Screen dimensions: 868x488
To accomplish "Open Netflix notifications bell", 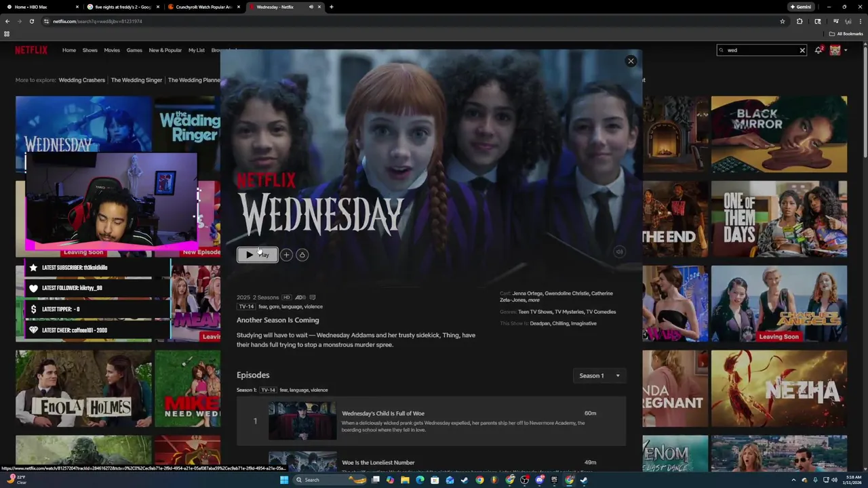I will pos(818,50).
